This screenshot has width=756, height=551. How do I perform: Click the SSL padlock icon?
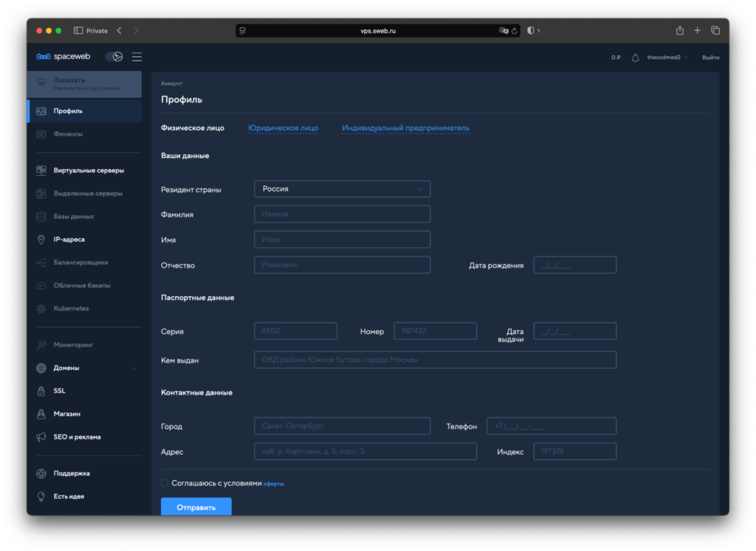click(41, 391)
